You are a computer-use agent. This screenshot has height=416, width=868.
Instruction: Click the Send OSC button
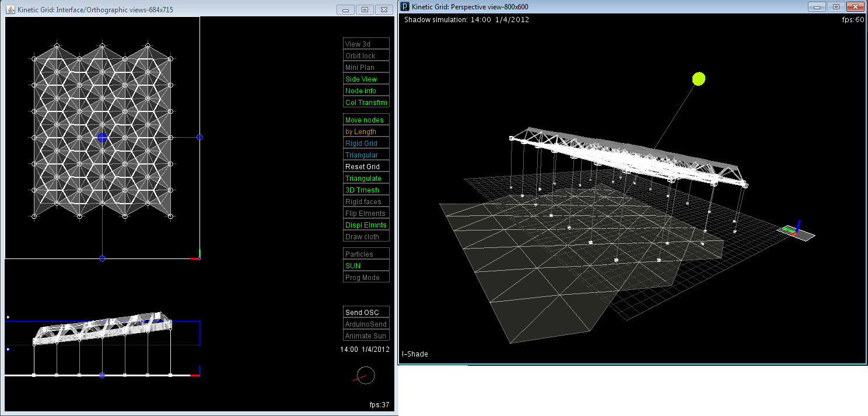pos(366,312)
